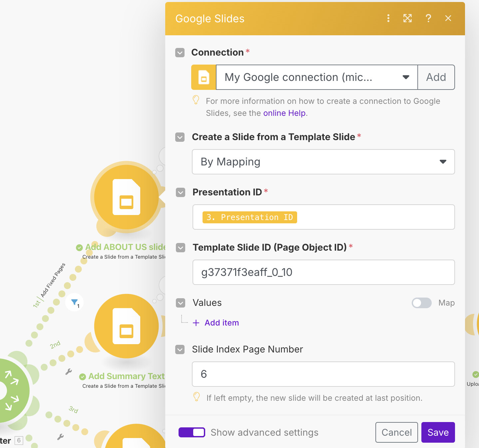Expand the Google Slides dialog to fullscreen
Viewport: 479px width, 448px height.
pyautogui.click(x=407, y=18)
